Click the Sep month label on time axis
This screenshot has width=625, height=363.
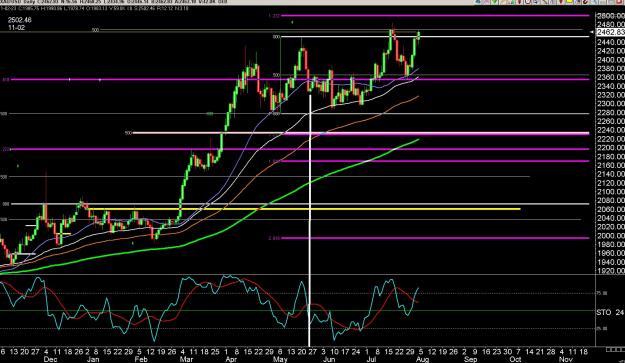point(470,359)
